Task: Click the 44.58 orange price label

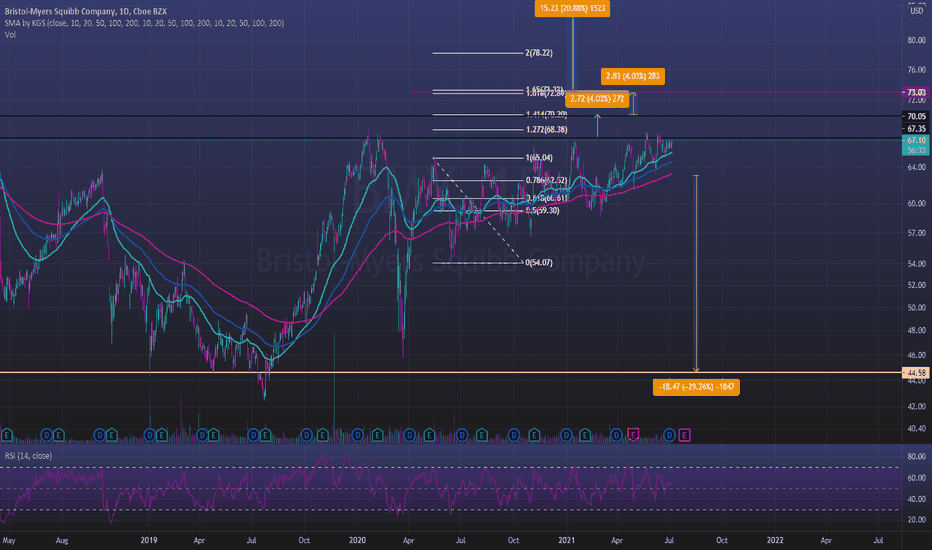Action: click(x=916, y=373)
